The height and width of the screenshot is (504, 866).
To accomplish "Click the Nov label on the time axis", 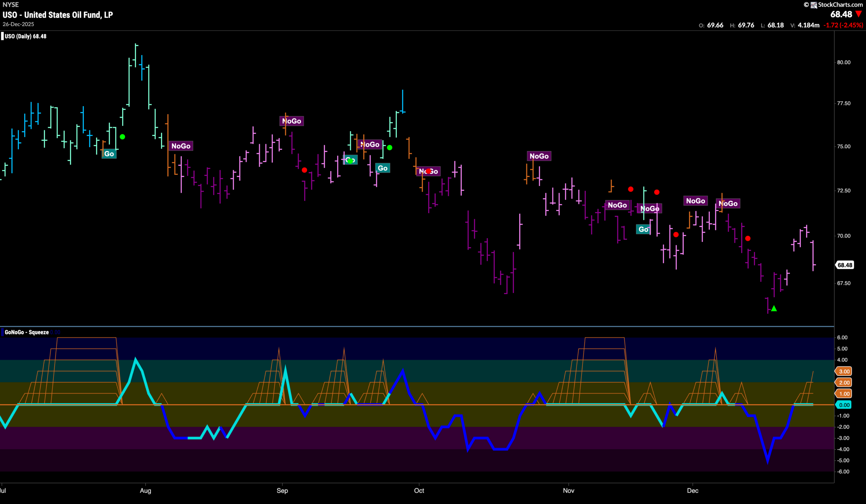I will (568, 490).
